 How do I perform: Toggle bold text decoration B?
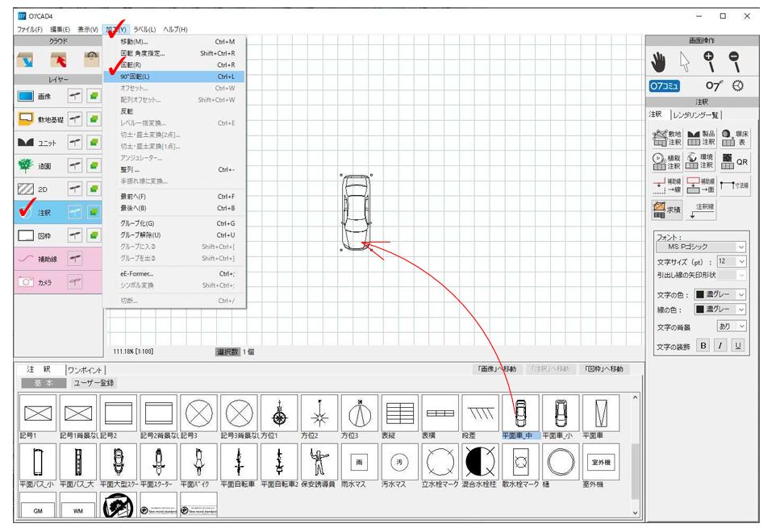(x=703, y=346)
